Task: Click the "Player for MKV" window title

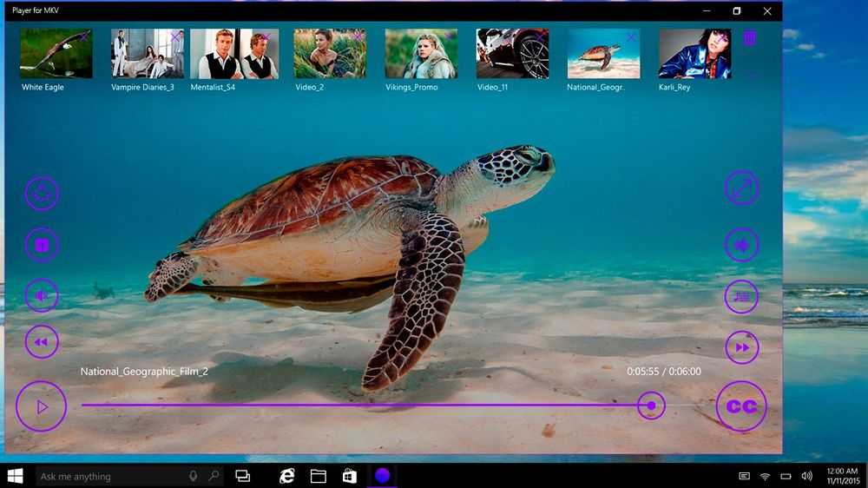Action: (x=36, y=10)
